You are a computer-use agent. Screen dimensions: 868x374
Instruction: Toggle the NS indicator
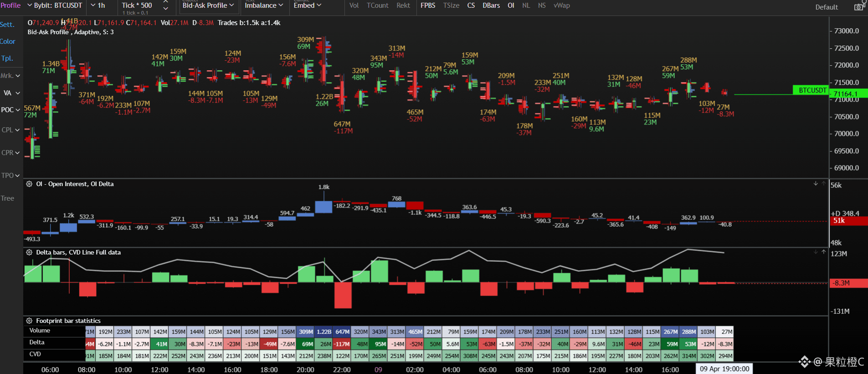[x=542, y=5]
